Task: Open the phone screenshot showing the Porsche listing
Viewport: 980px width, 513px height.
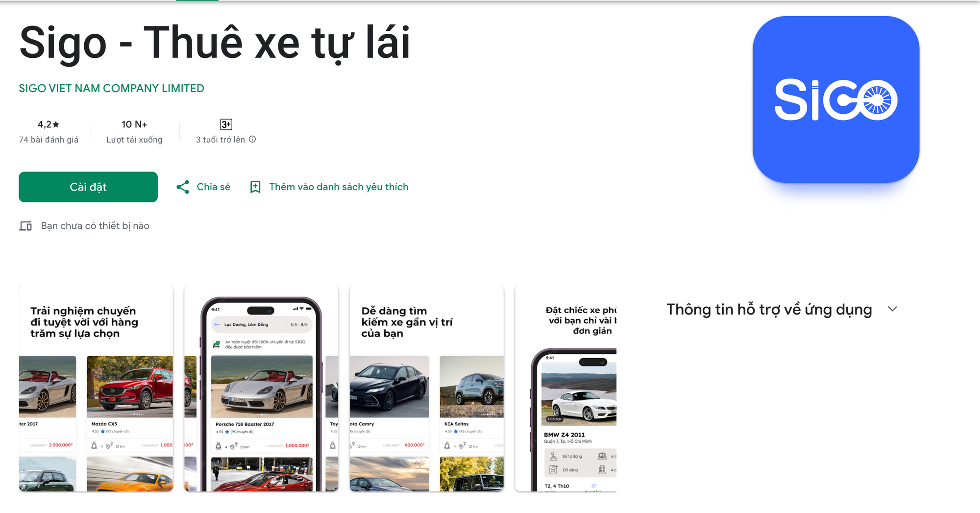Action: 261,387
